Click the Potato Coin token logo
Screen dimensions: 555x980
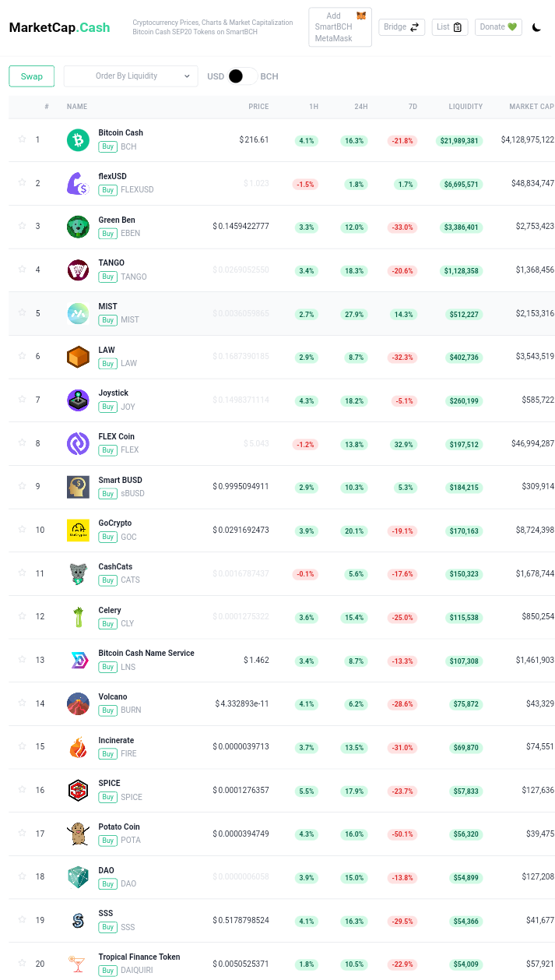78,834
